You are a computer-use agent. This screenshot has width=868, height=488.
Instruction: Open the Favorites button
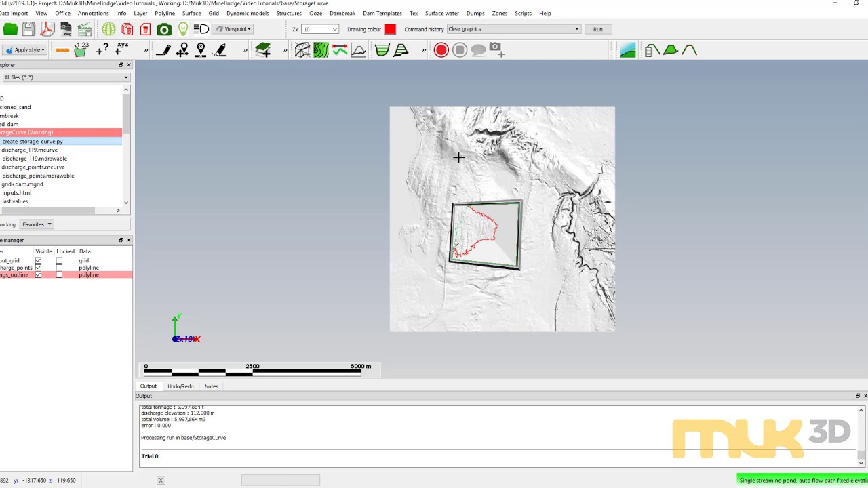[x=37, y=224]
